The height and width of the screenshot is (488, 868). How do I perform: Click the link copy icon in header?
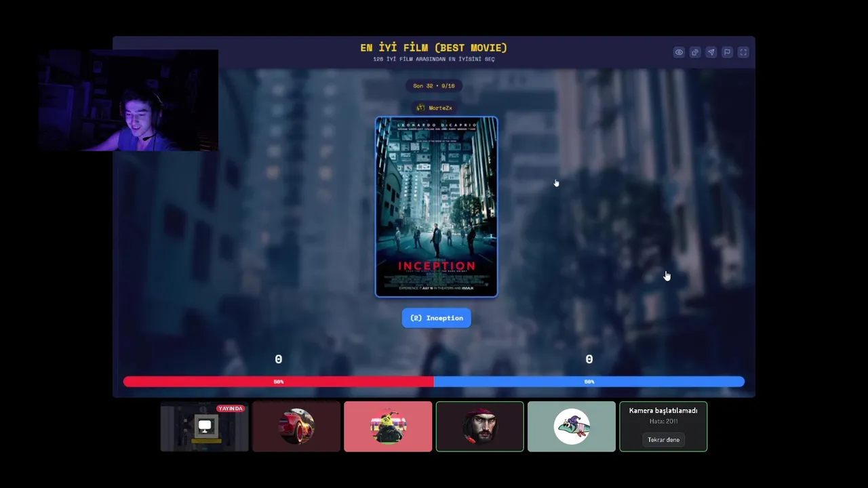695,52
